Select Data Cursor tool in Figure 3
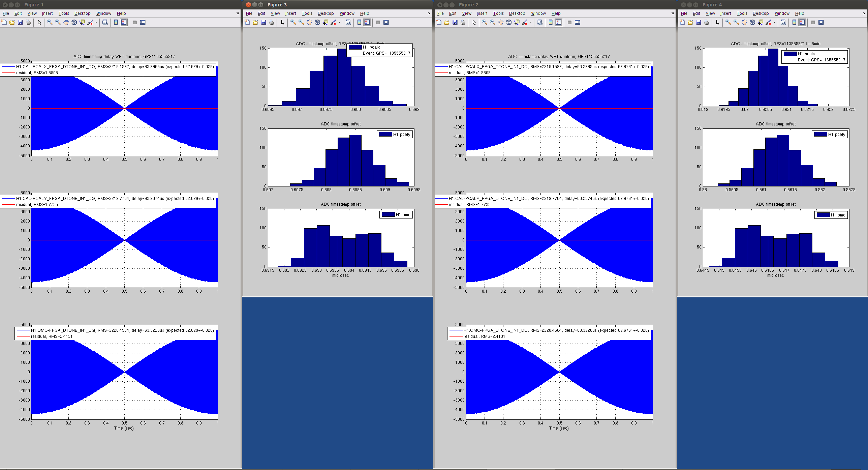Image resolution: width=868 pixels, height=470 pixels. pyautogui.click(x=325, y=22)
